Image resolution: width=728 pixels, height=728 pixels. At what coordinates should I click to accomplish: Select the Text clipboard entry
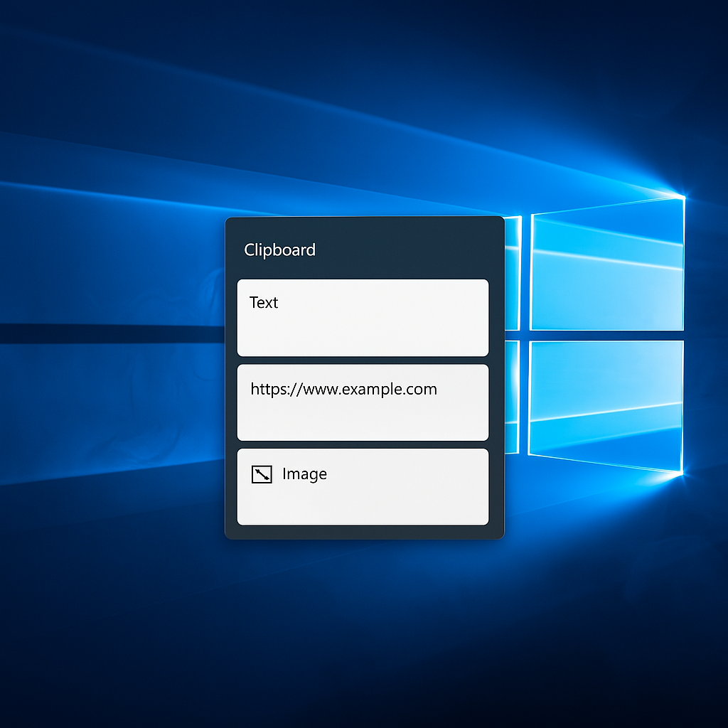[x=363, y=318]
